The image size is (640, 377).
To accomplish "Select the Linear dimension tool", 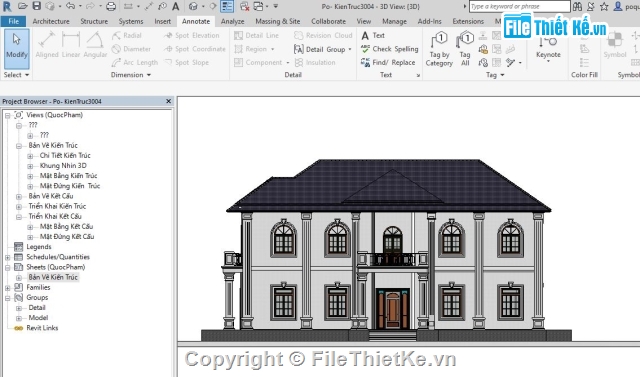I will (71, 45).
